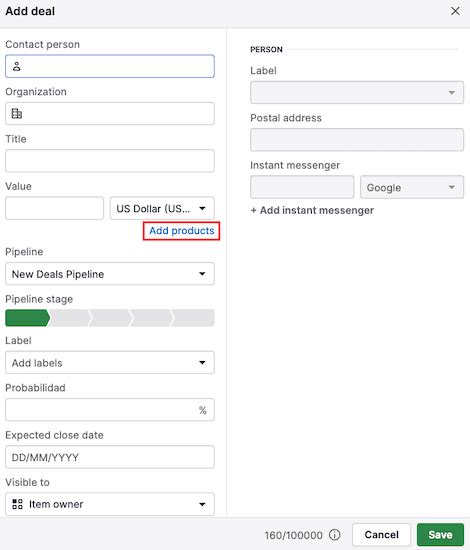Select the last pipeline stage segment
470x550 pixels.
point(194,318)
